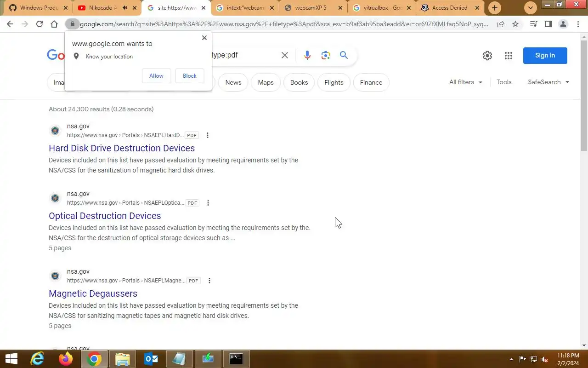Open more options for Optical Destruction result
This screenshot has width=588, height=368.
click(x=208, y=203)
